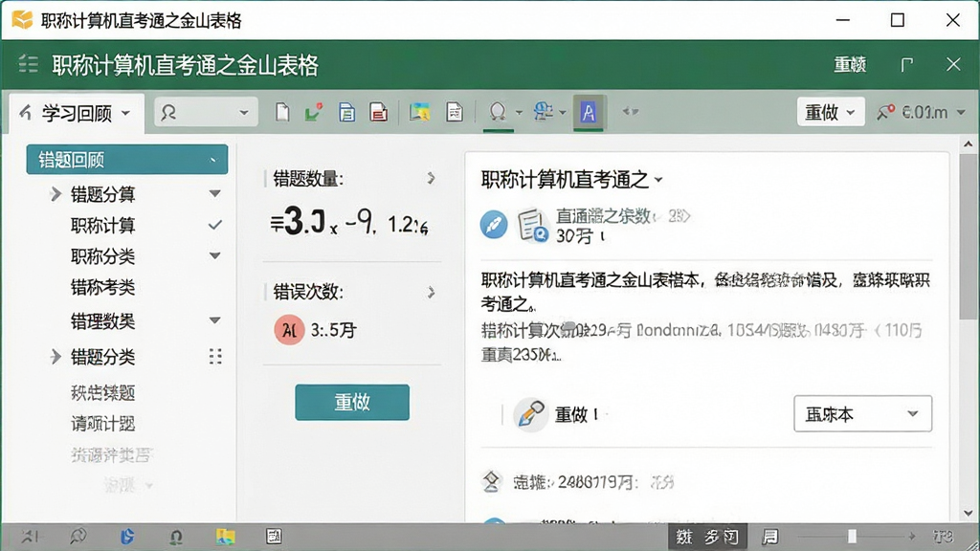Select 职称分类 in the sidebar
The image size is (980, 551).
(x=102, y=256)
